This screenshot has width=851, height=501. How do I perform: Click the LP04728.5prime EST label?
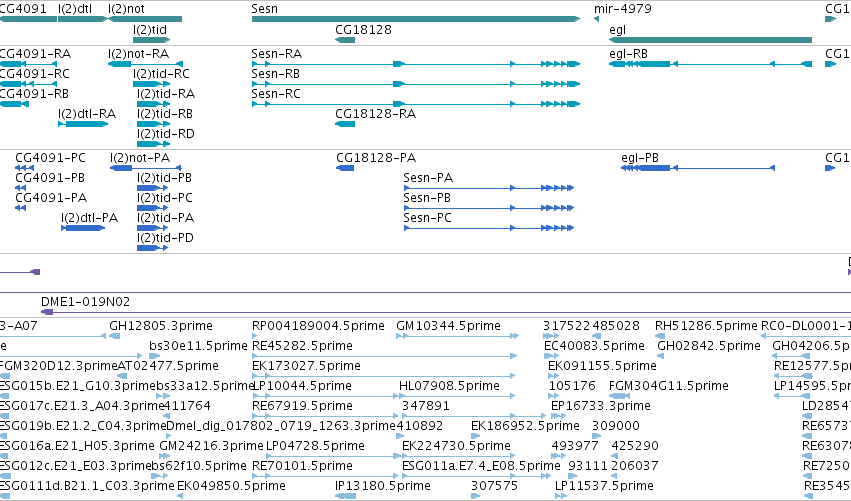coord(315,447)
